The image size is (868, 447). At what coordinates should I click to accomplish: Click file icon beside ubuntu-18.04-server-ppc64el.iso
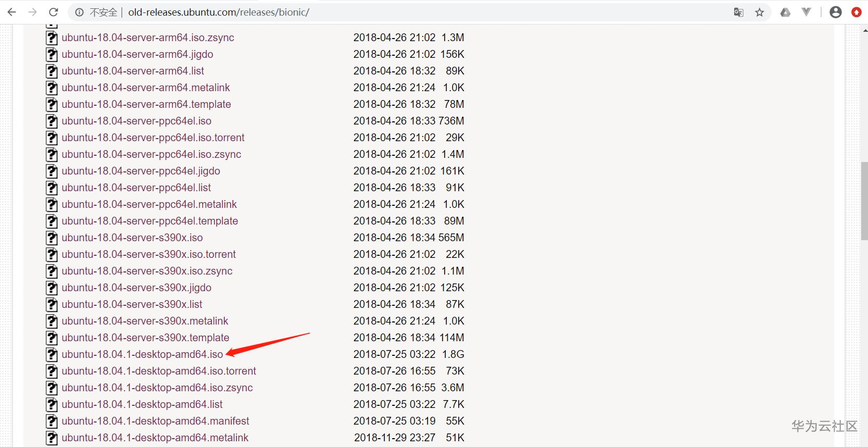point(52,121)
